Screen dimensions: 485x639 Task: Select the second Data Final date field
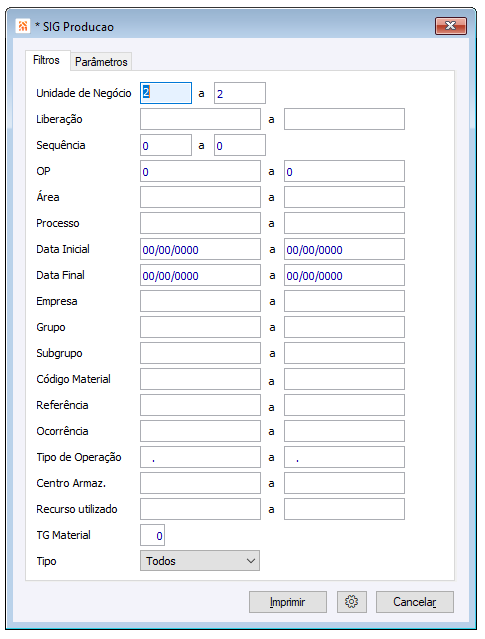(344, 275)
